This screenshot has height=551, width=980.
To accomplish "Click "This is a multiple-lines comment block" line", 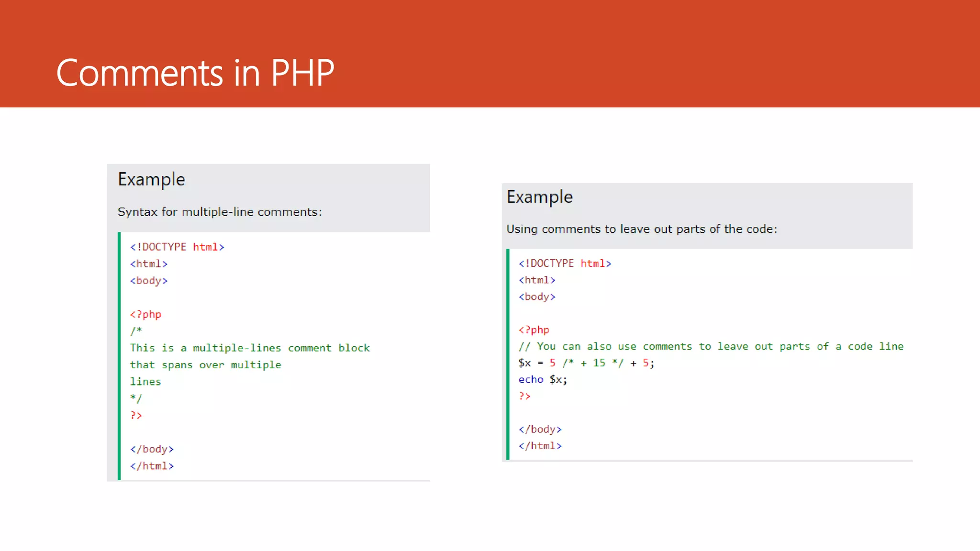I will [x=250, y=348].
